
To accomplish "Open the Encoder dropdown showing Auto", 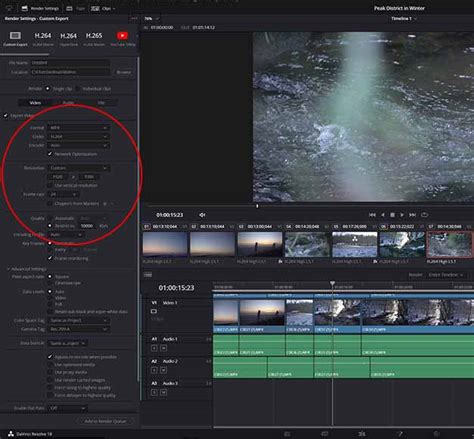I will click(79, 145).
